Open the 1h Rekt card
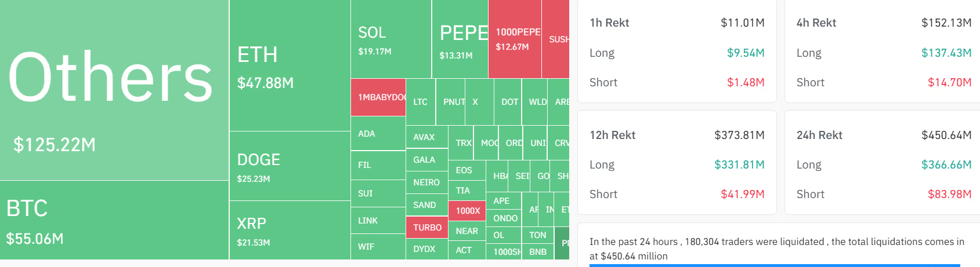The image size is (980, 267). click(677, 52)
